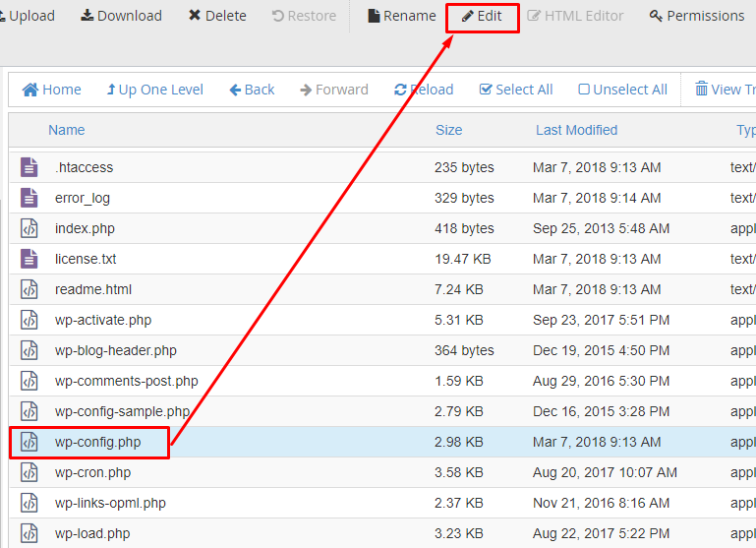Image resolution: width=756 pixels, height=548 pixels.
Task: Click Select All files
Action: [516, 90]
